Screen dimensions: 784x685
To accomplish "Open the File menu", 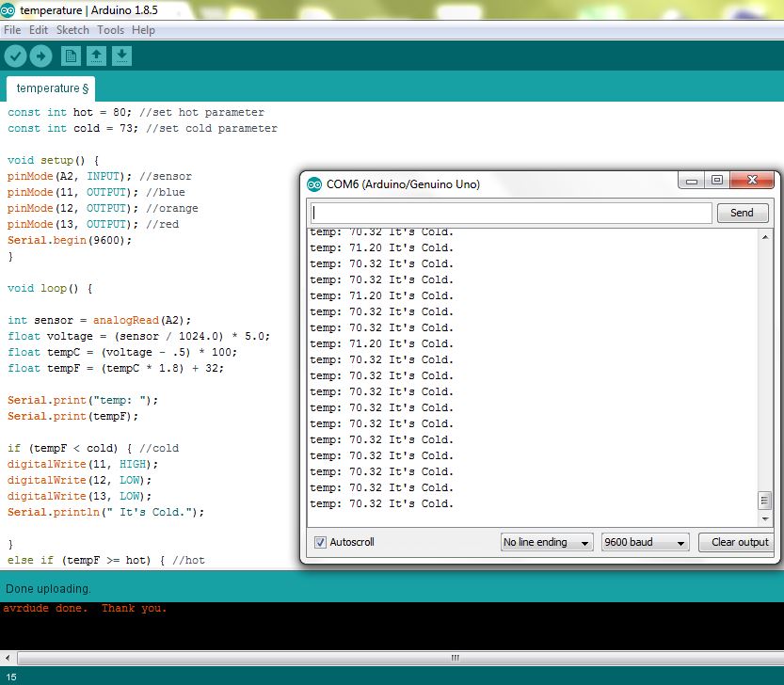I will coord(12,30).
